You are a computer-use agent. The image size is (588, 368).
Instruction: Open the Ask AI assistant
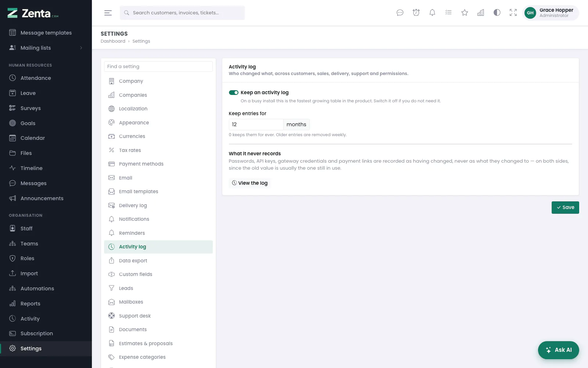[558, 350]
